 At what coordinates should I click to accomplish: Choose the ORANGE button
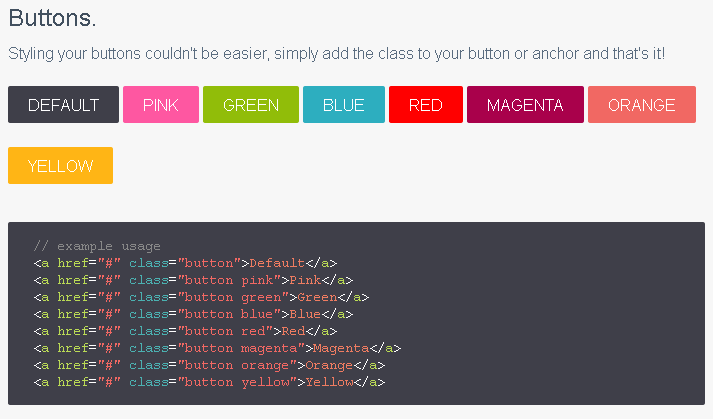tap(642, 105)
